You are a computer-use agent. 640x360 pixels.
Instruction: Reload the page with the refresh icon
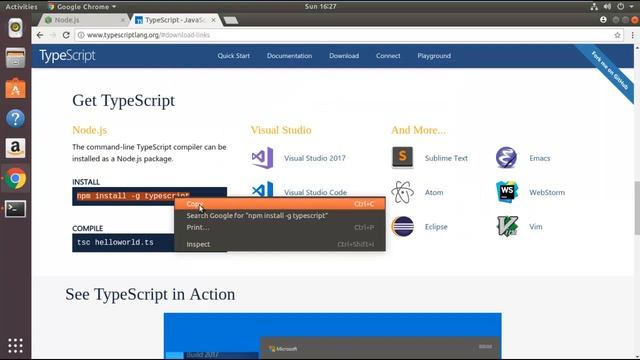[66, 35]
